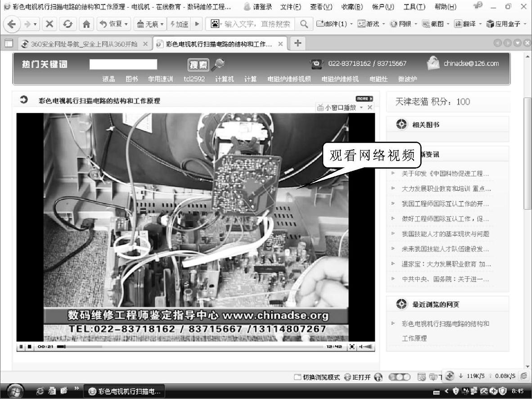
Task: Toggle the 切换浏览模式 checkbox
Action: [x=297, y=377]
